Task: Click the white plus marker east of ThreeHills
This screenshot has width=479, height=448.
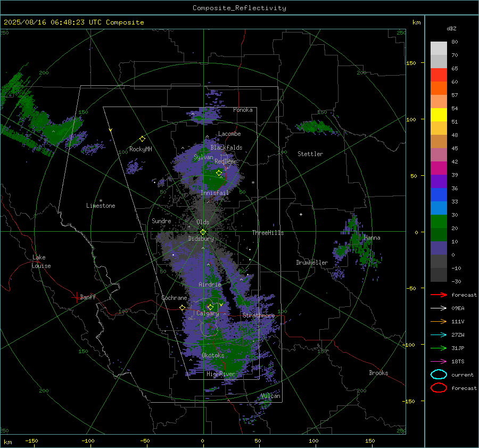Action: pos(301,214)
